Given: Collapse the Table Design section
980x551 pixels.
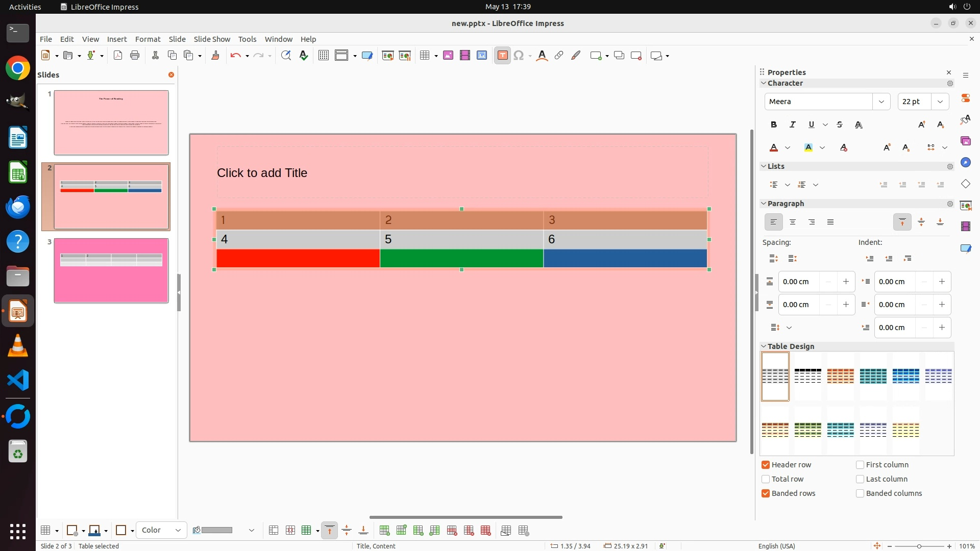Looking at the screenshot, I should [x=764, y=346].
